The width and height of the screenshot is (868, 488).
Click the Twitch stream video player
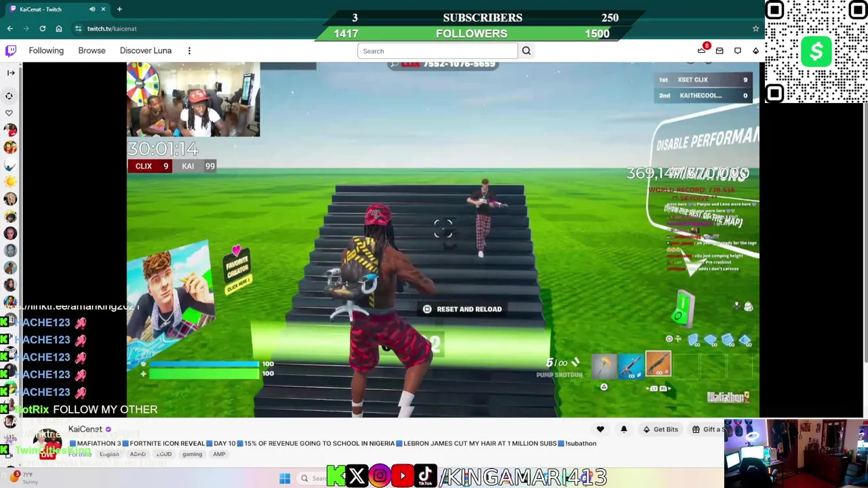[x=443, y=240]
